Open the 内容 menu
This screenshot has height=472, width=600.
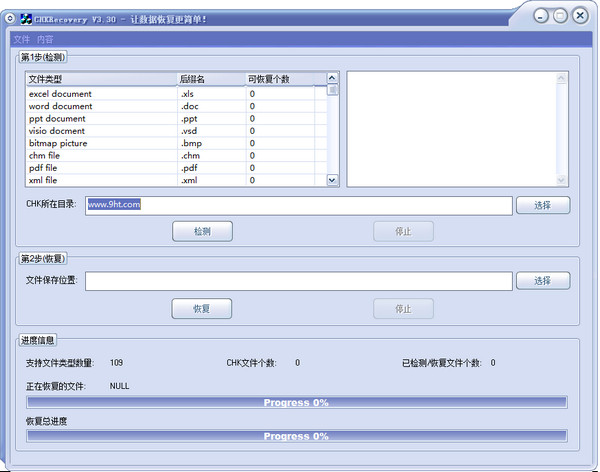tap(45, 39)
